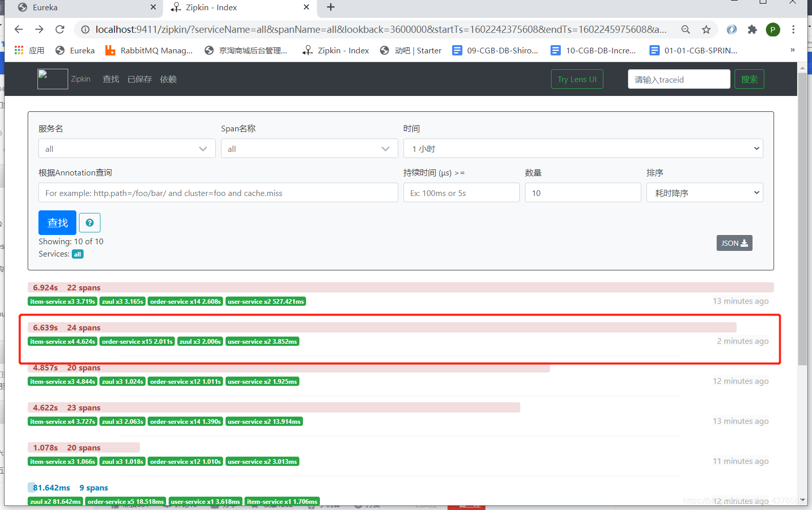Screen dimensions: 812x510
Task: Open Zipkin - Index bookmark
Action: coord(336,50)
